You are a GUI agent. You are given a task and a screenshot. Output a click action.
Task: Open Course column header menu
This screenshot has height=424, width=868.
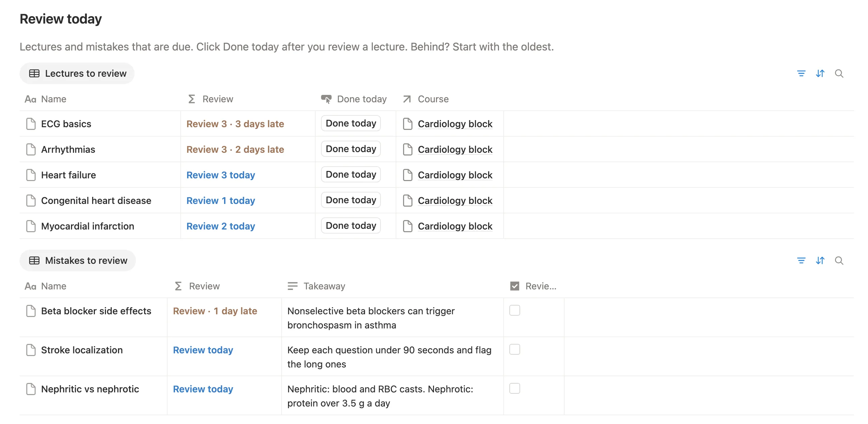(449, 99)
